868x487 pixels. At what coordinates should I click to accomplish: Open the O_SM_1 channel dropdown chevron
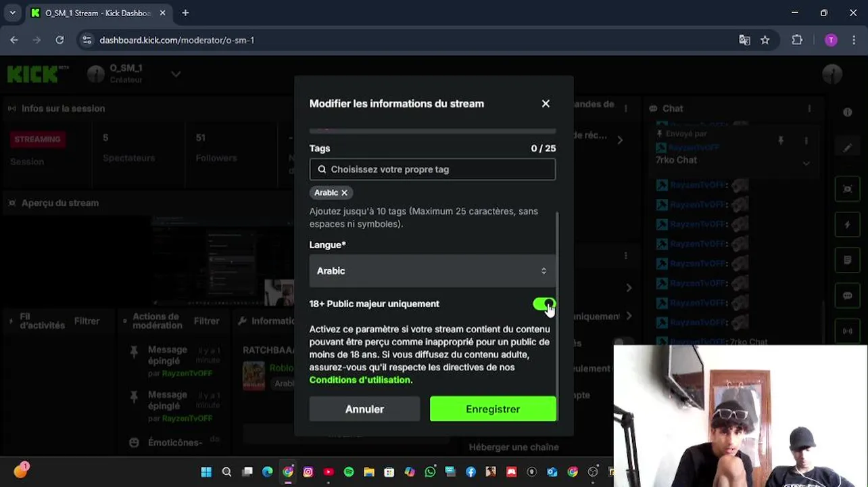176,74
